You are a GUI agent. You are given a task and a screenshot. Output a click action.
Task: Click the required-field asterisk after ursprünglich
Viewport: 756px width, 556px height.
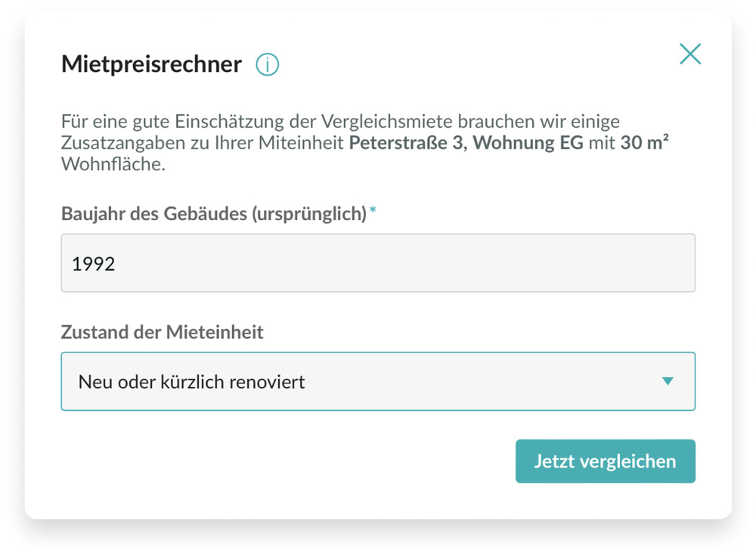373,213
